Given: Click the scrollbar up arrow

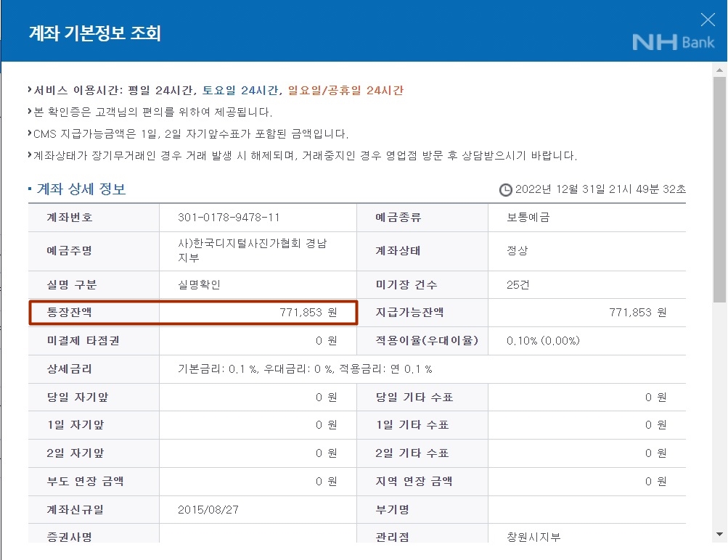Looking at the screenshot, I should [x=719, y=70].
